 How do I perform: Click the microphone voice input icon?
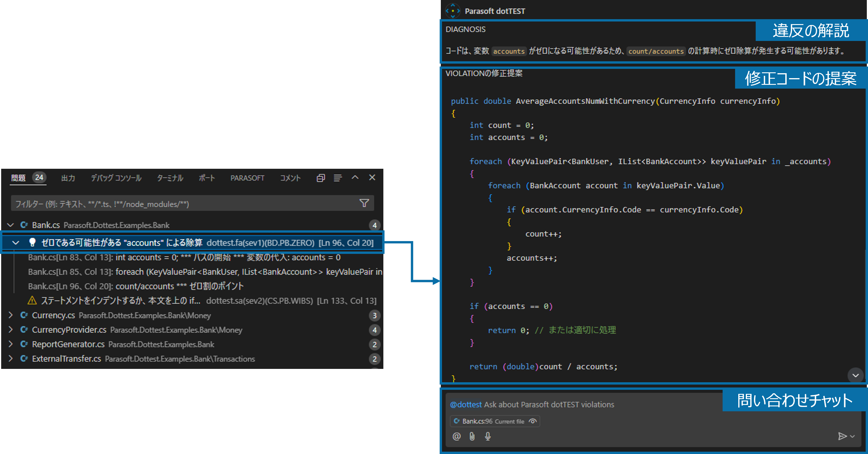[x=488, y=437]
